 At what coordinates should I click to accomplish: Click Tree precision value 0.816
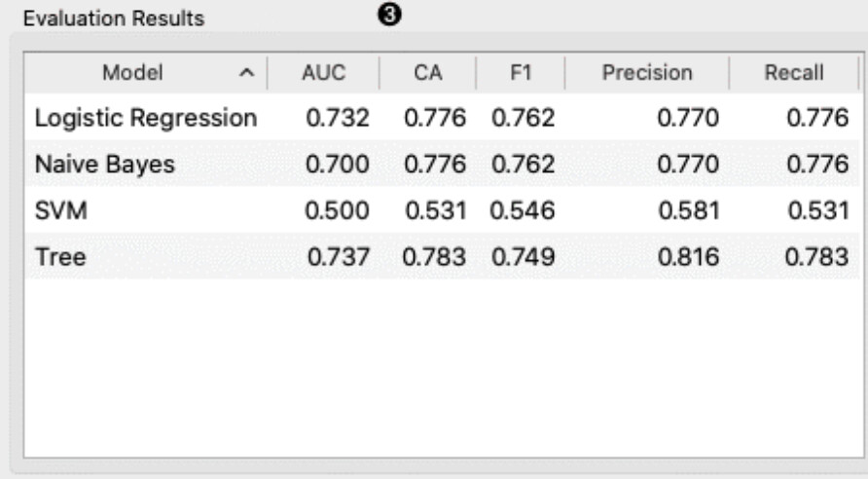tap(688, 257)
